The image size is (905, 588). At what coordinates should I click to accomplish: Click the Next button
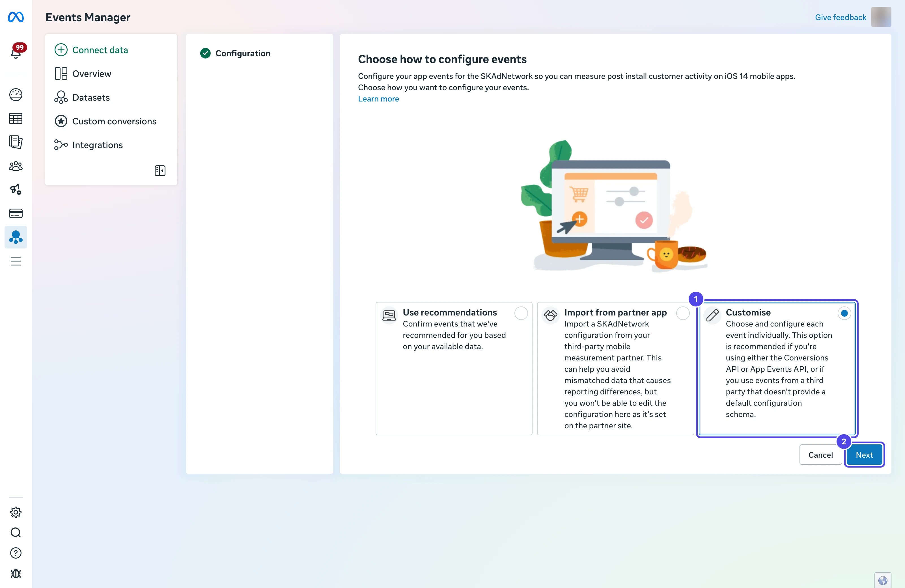(864, 455)
